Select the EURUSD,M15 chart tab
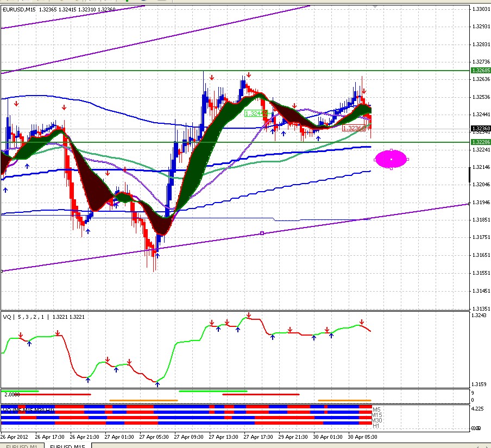 [x=68, y=445]
